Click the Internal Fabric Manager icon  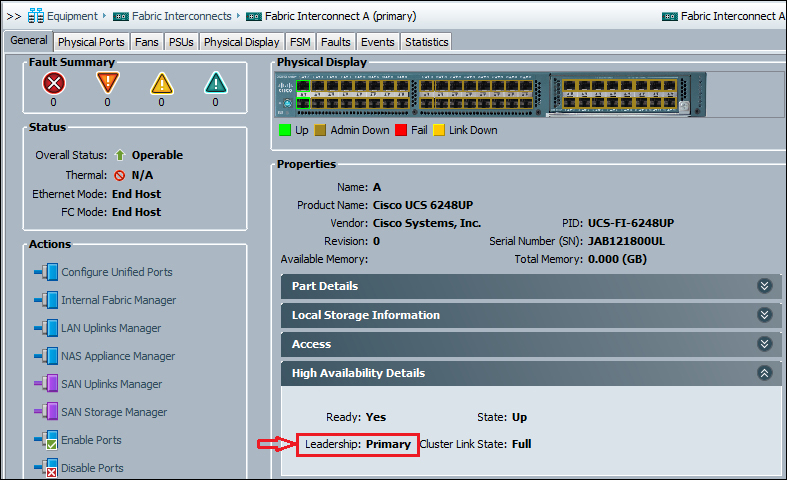[46, 300]
